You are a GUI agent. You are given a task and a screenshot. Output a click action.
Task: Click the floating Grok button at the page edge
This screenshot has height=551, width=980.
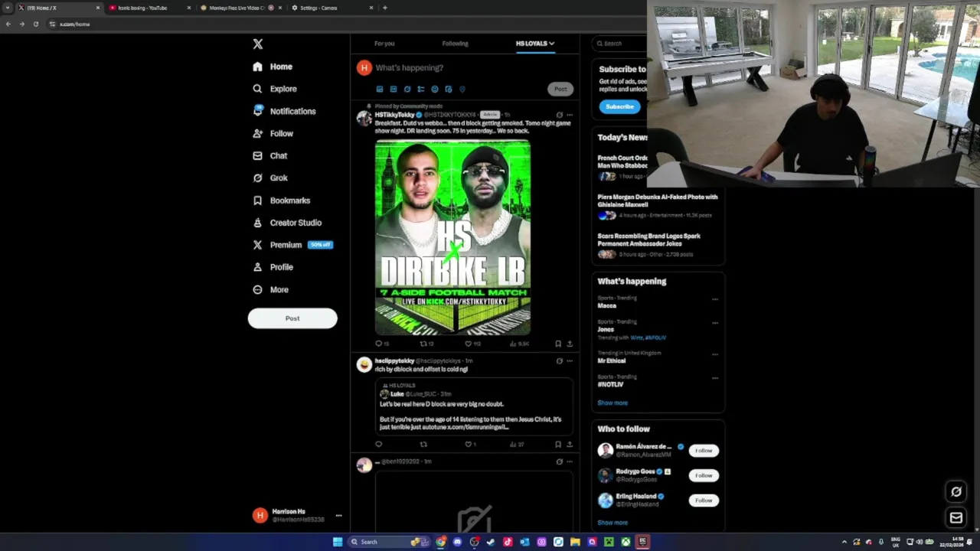click(956, 491)
